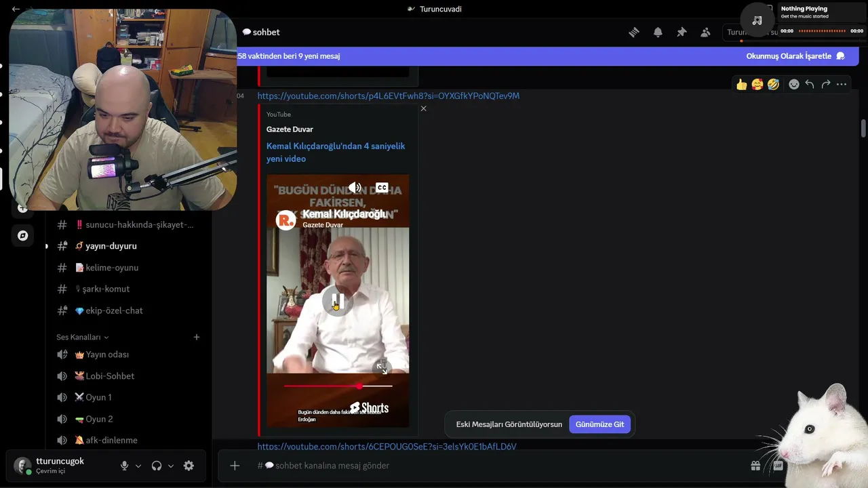Join the Oyun 2 voice channel
Image resolution: width=868 pixels, height=488 pixels.
(127, 419)
